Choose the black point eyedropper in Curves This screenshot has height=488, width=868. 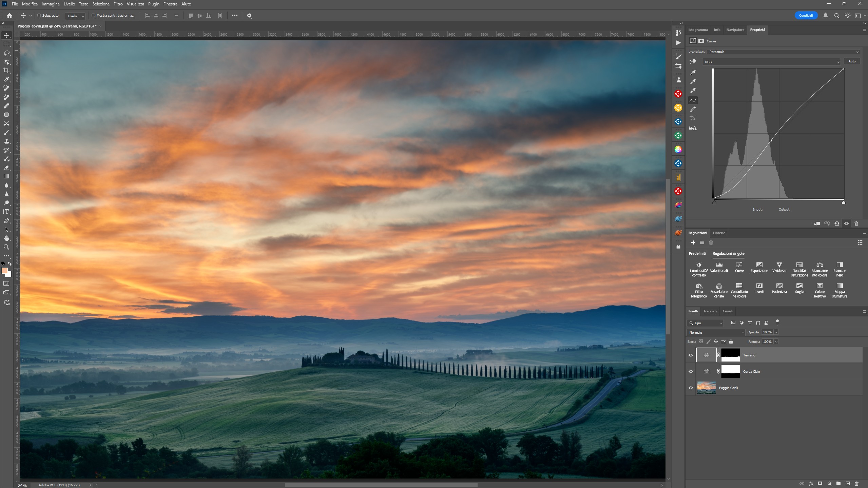click(693, 73)
